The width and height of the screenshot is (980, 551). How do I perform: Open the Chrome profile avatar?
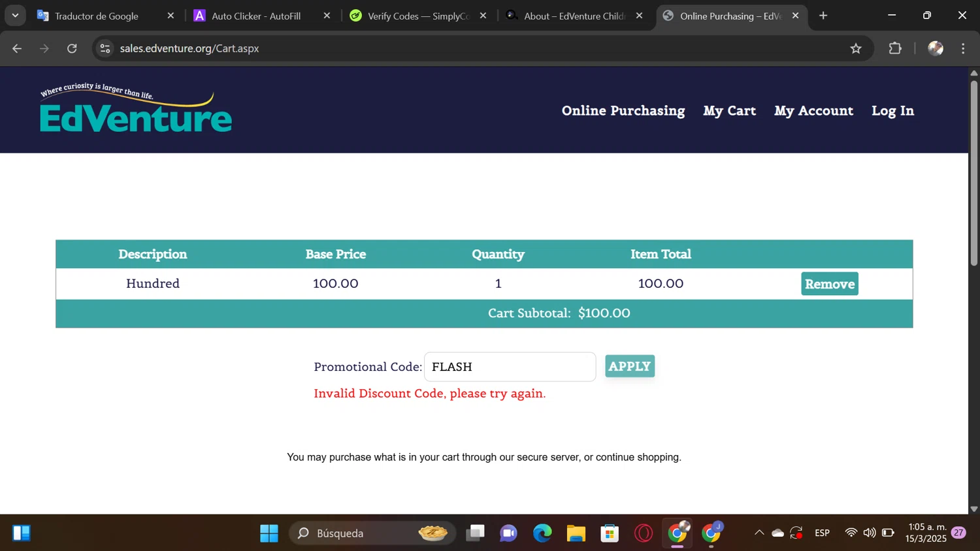coord(936,48)
